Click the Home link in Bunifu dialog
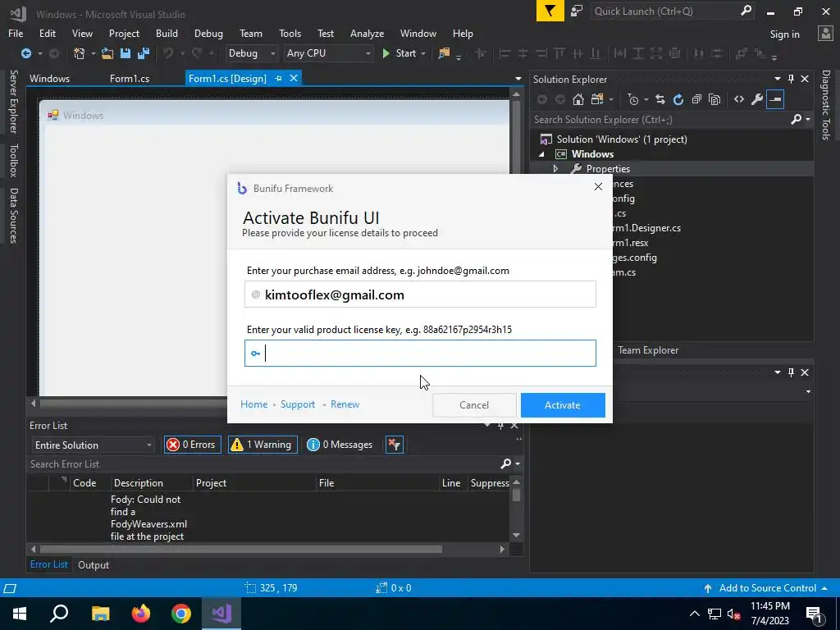Image resolution: width=840 pixels, height=630 pixels. click(254, 404)
